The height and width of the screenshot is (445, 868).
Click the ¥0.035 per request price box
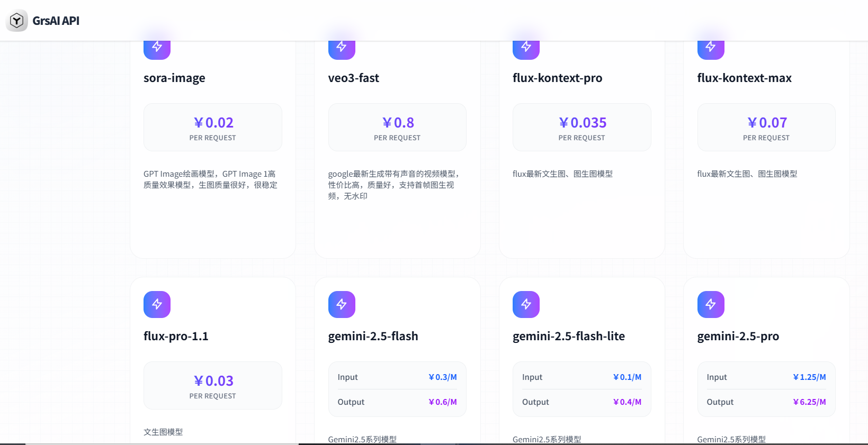coord(581,128)
